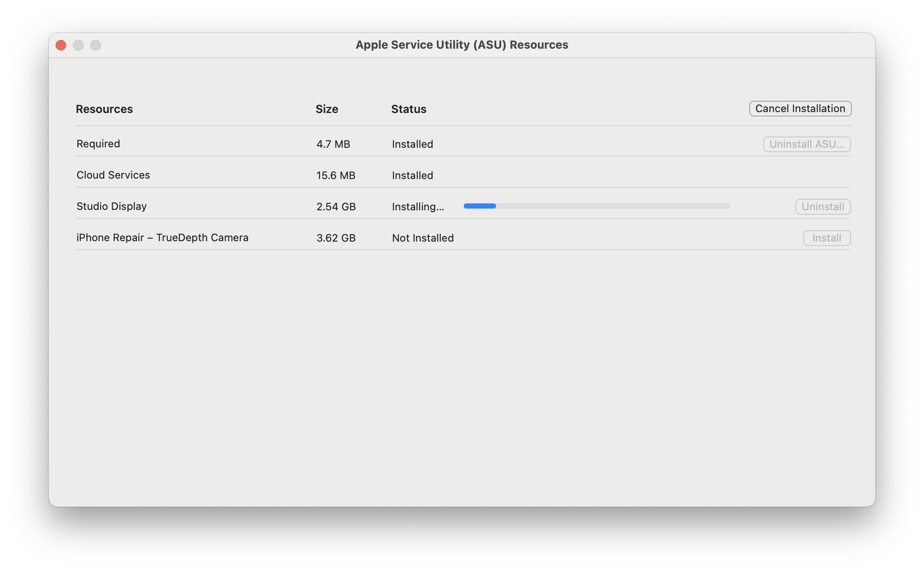This screenshot has width=924, height=571.
Task: View the Cloud Services installed status icon
Action: [x=412, y=175]
